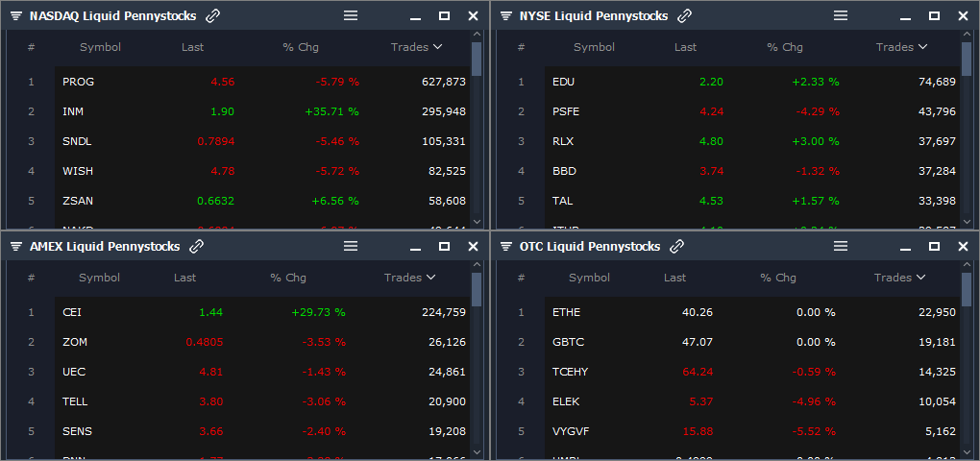Toggle Trades sort order in OTC panel

point(899,278)
